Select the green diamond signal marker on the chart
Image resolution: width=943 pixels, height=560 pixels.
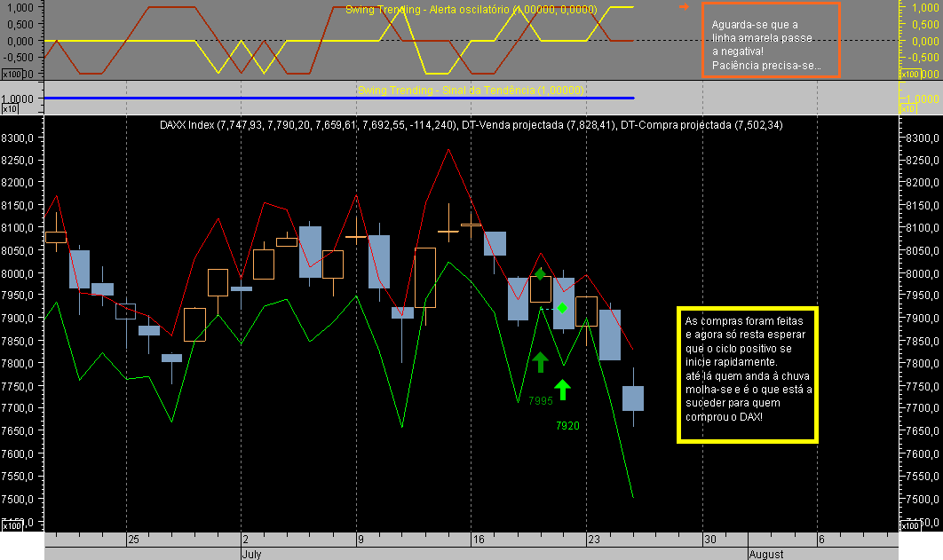(x=563, y=307)
